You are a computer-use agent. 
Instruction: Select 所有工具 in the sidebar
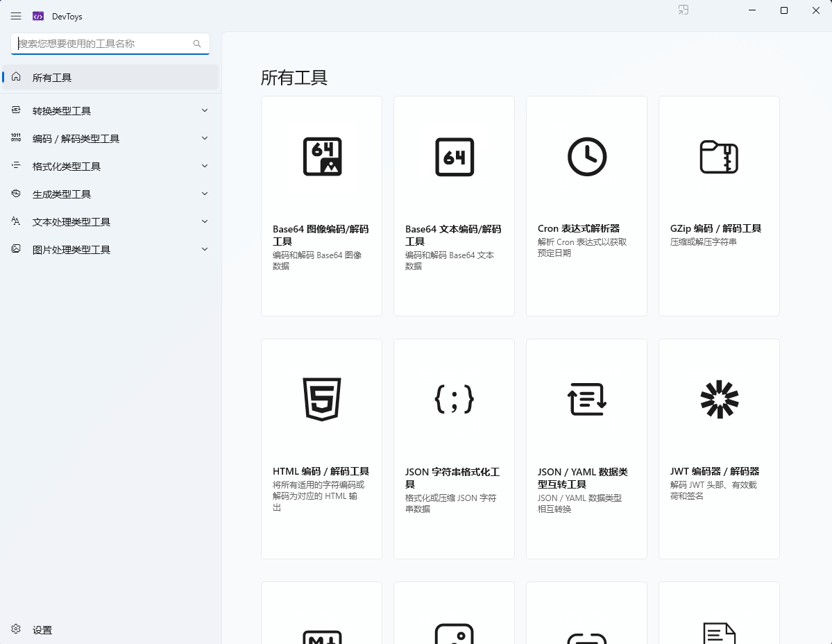[x=110, y=78]
